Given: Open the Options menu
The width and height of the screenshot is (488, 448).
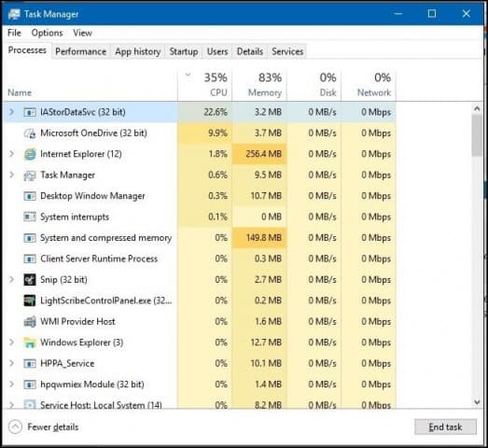Looking at the screenshot, I should pos(47,33).
